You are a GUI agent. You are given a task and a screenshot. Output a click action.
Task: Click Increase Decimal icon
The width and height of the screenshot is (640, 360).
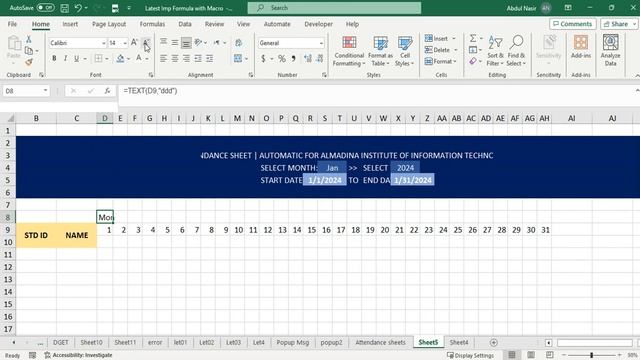tap(308, 58)
